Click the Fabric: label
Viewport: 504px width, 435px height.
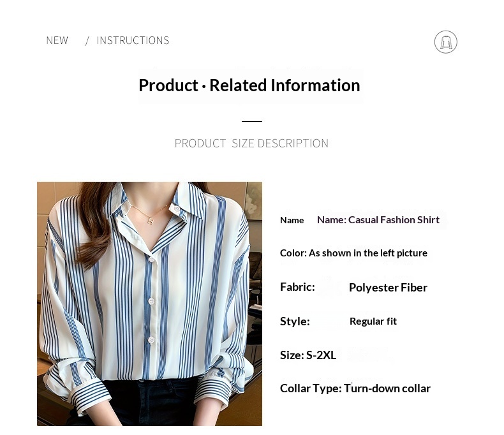point(297,287)
